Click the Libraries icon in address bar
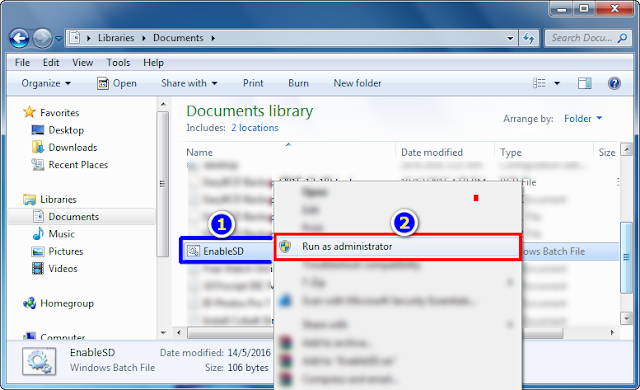The width and height of the screenshot is (640, 390). point(75,38)
